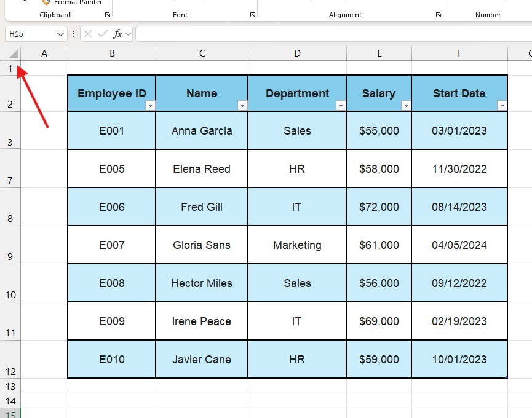The height and width of the screenshot is (418, 532).
Task: Open the Start Date filter dropdown
Action: (x=502, y=106)
